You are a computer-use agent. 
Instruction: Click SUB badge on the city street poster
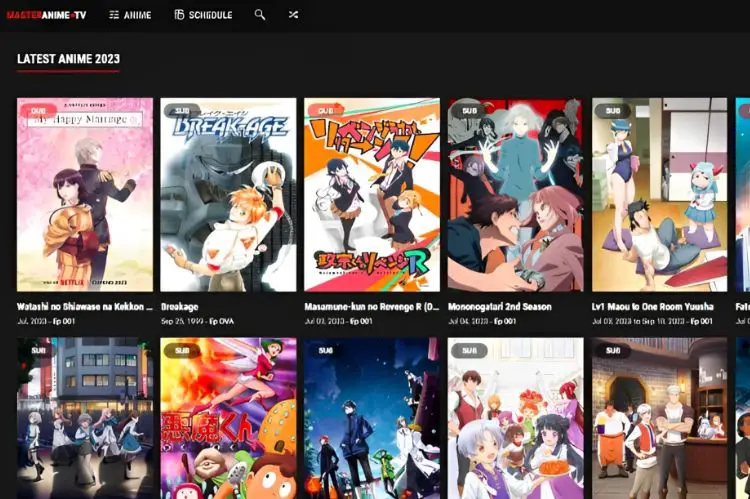(x=38, y=351)
